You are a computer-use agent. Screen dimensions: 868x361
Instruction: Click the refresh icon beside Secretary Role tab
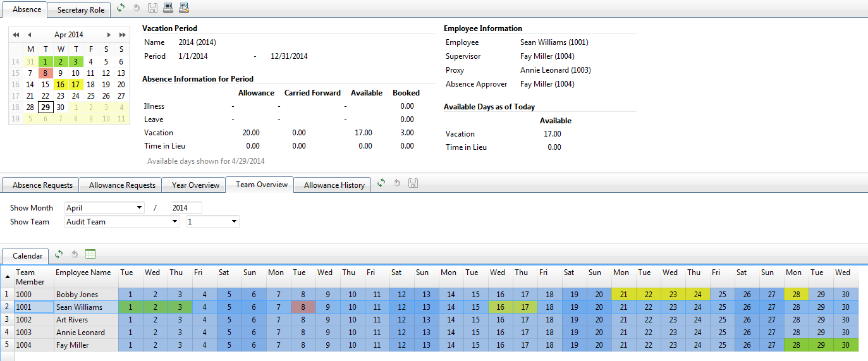pyautogui.click(x=121, y=8)
